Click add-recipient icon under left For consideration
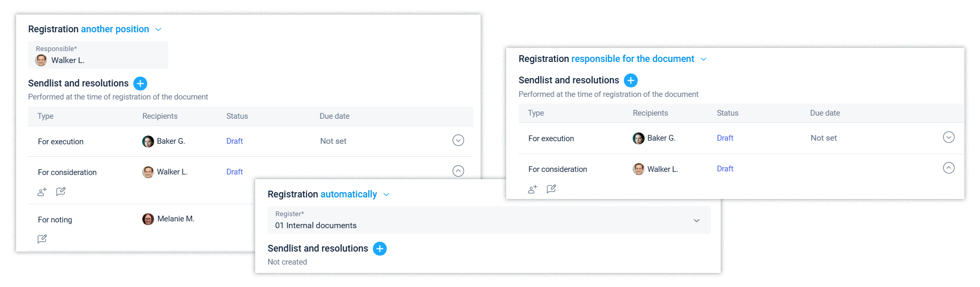This screenshot has width=980, height=287. (42, 192)
